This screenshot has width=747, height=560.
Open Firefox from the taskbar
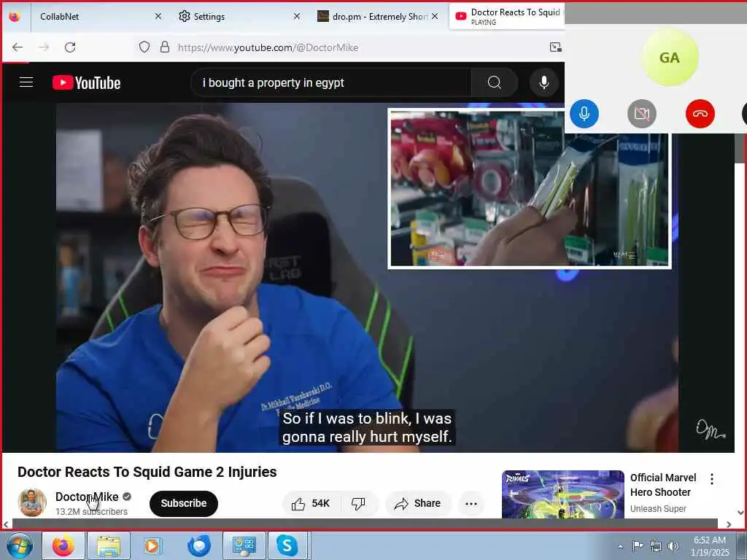[63, 545]
